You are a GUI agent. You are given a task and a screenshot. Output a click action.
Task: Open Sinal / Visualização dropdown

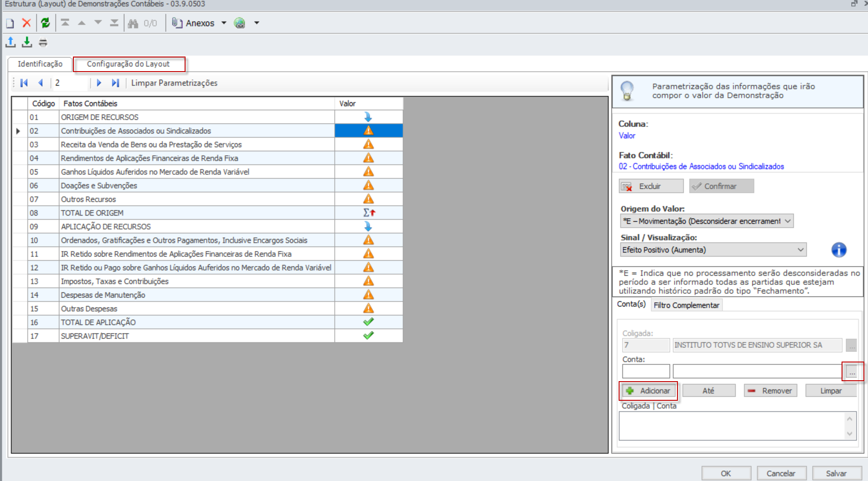tap(713, 250)
